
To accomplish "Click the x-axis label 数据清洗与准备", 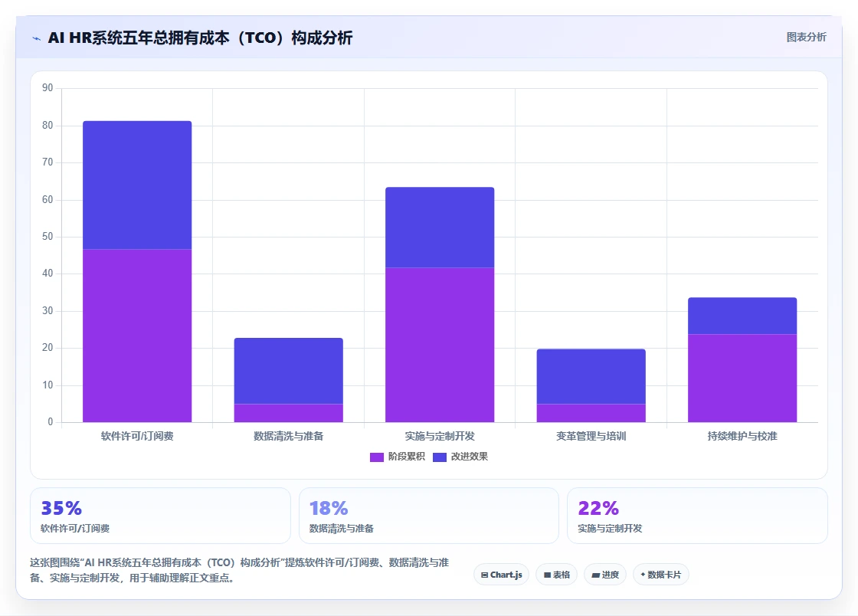I will (288, 436).
